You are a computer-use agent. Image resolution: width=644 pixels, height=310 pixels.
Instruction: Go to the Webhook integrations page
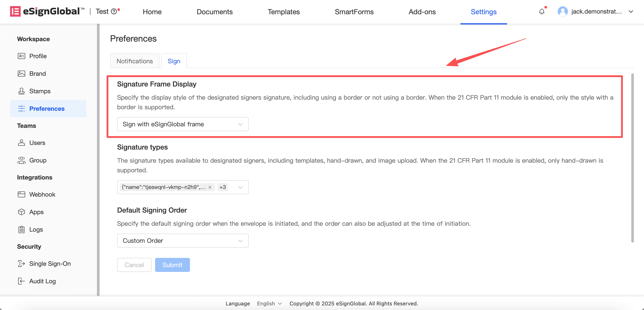tap(42, 194)
